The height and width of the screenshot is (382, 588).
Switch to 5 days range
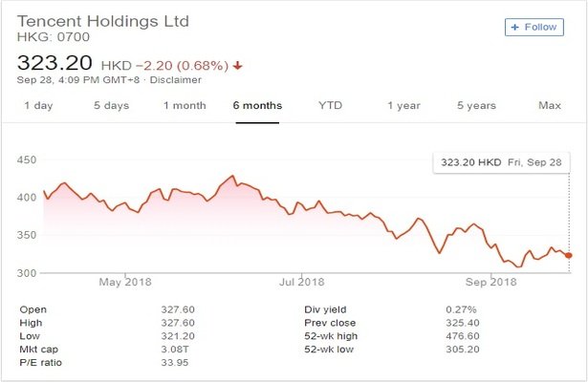tap(111, 105)
